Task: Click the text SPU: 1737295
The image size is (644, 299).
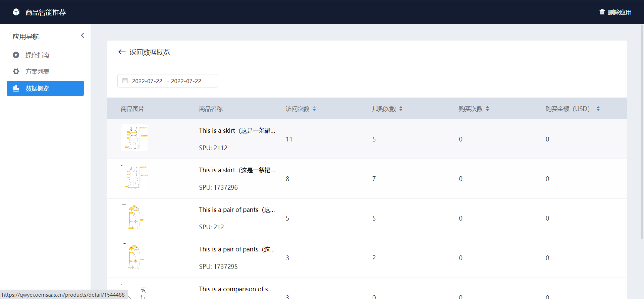Action: tap(218, 266)
